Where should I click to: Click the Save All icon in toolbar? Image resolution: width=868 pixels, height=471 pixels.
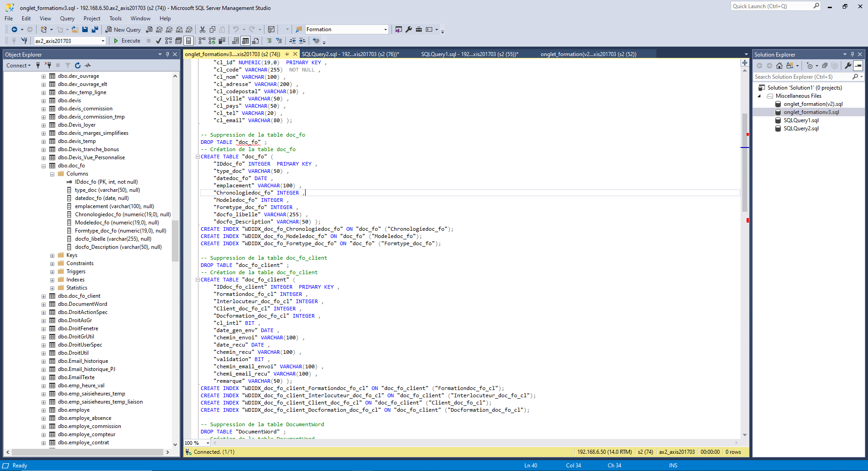[95, 29]
